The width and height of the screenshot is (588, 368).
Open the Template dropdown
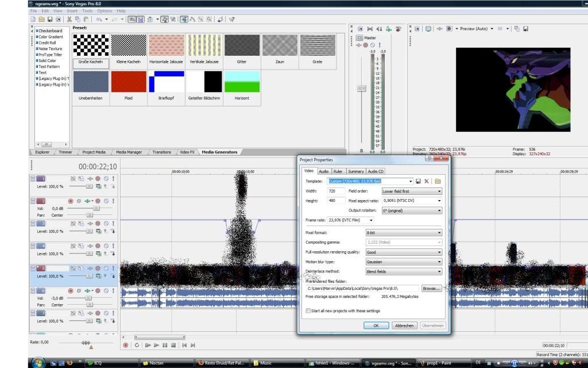pos(411,181)
